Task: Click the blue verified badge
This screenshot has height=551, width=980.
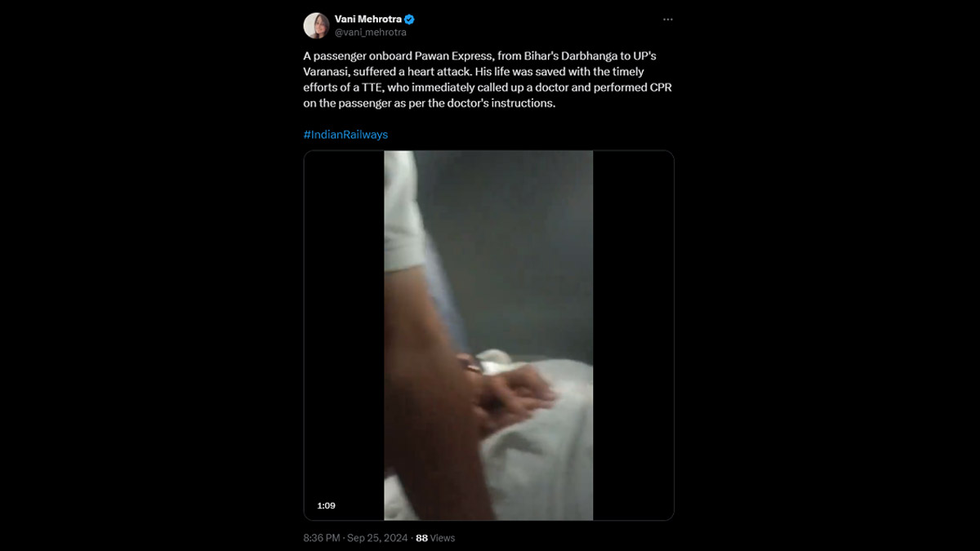Action: tap(410, 20)
